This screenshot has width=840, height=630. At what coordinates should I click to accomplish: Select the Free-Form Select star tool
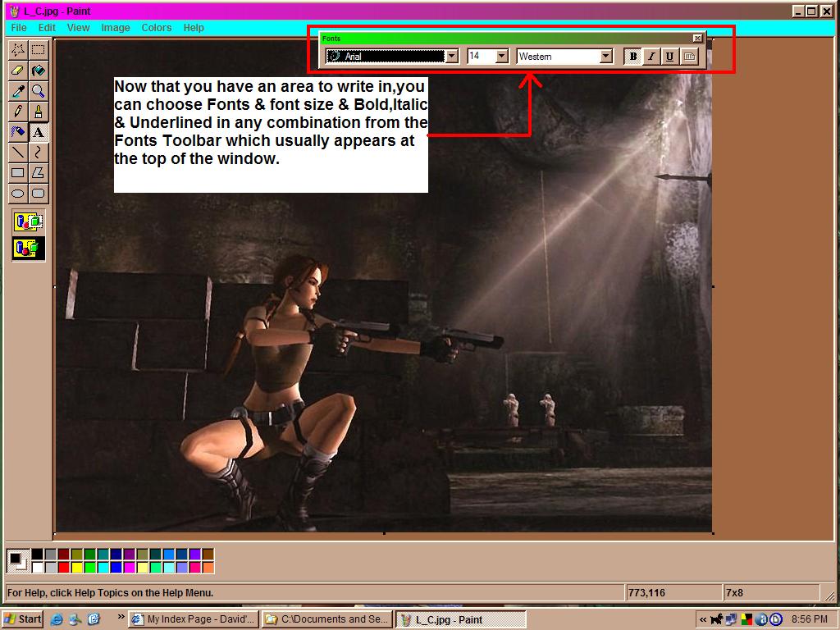click(x=17, y=50)
